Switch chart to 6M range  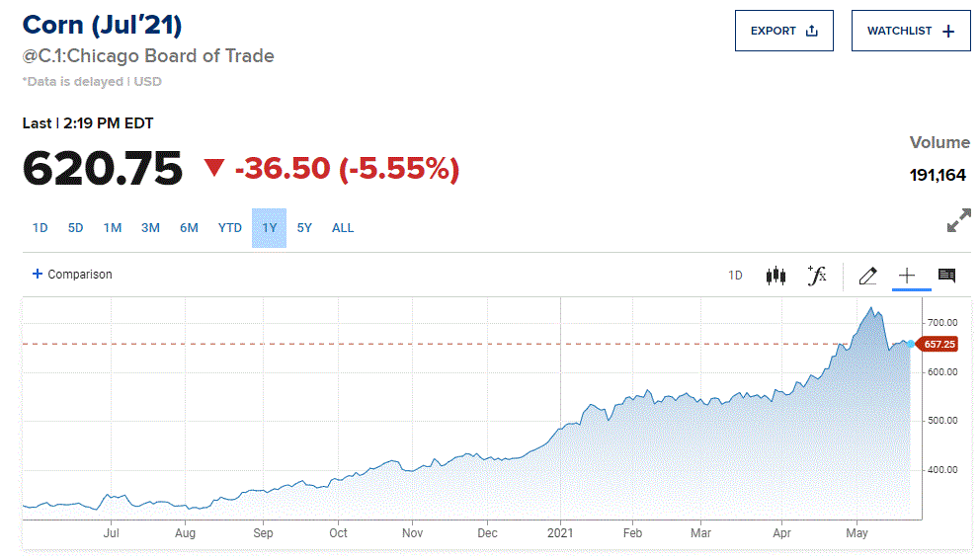point(189,228)
